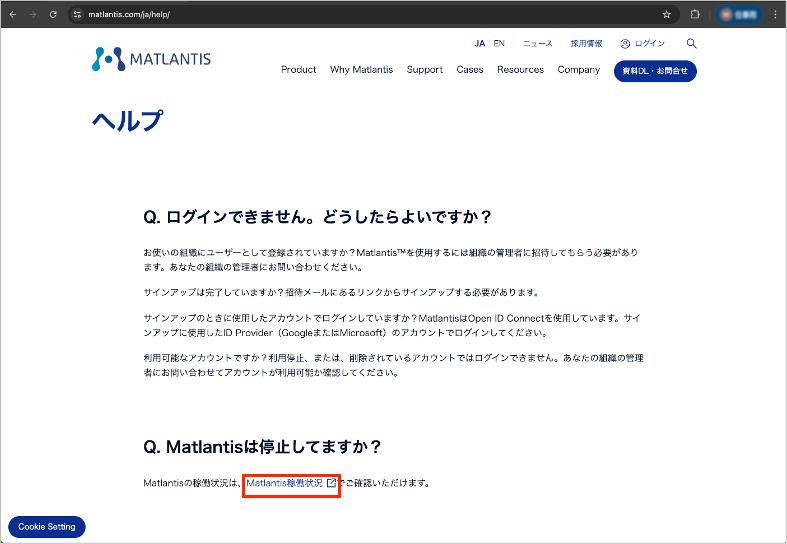Click the browser forward arrow
787x544 pixels.
coord(33,15)
